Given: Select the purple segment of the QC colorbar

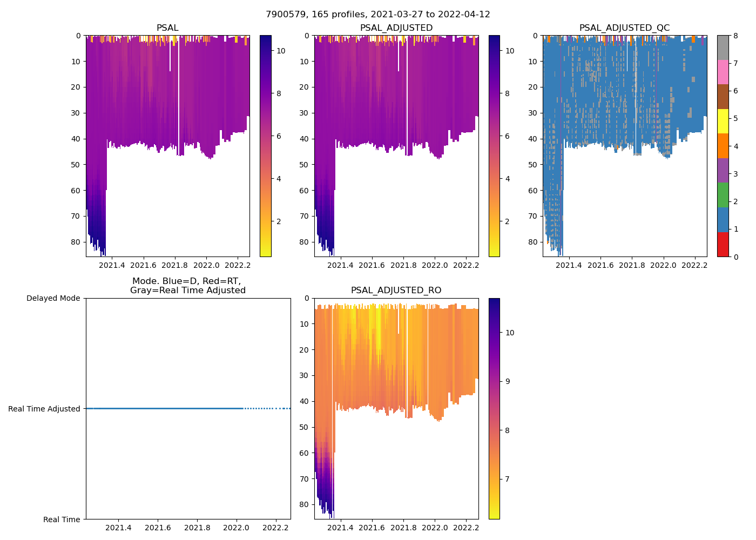Looking at the screenshot, I should (723, 171).
